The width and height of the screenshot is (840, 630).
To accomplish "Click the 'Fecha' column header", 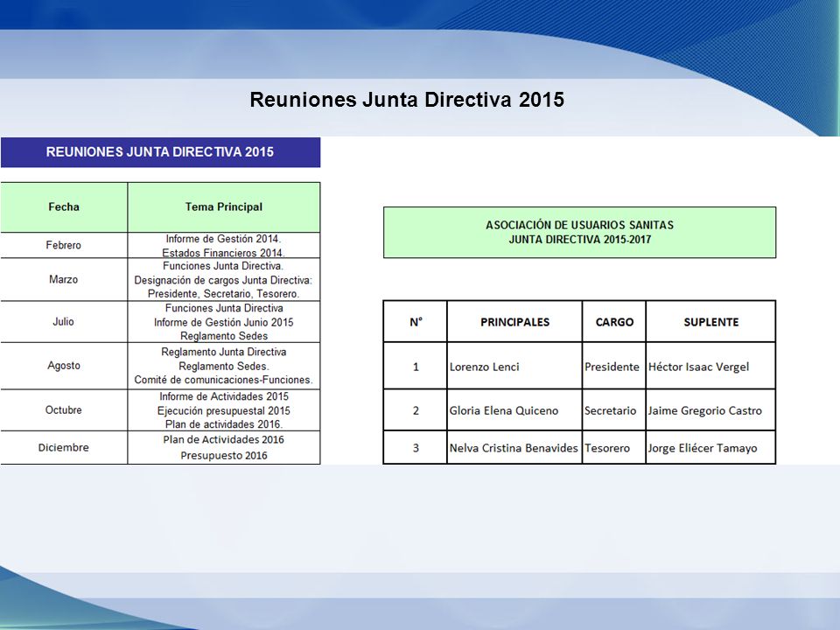I will click(x=64, y=207).
